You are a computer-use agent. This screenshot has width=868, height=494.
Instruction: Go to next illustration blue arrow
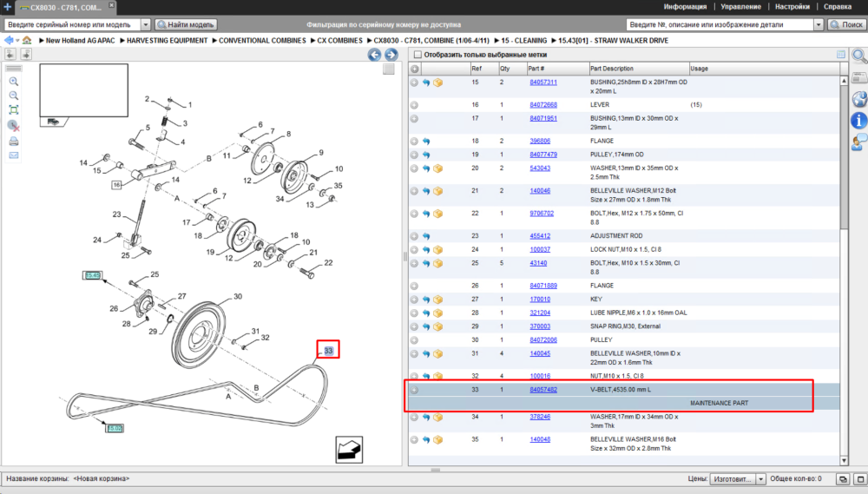391,55
